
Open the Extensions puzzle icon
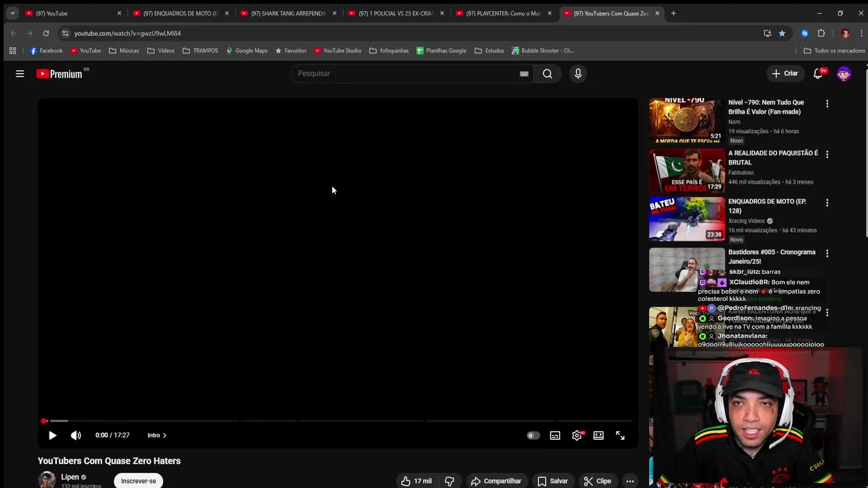[821, 33]
